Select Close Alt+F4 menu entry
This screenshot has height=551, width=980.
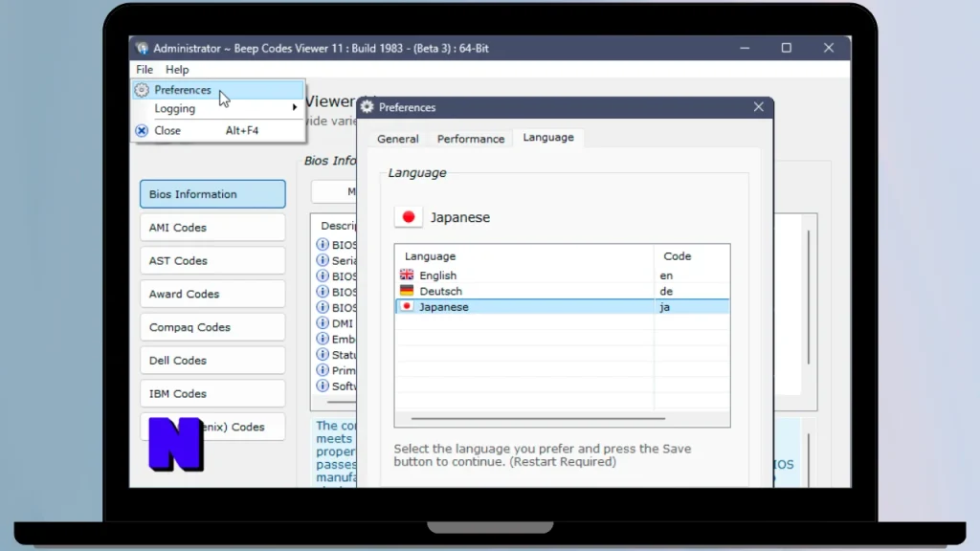217,130
